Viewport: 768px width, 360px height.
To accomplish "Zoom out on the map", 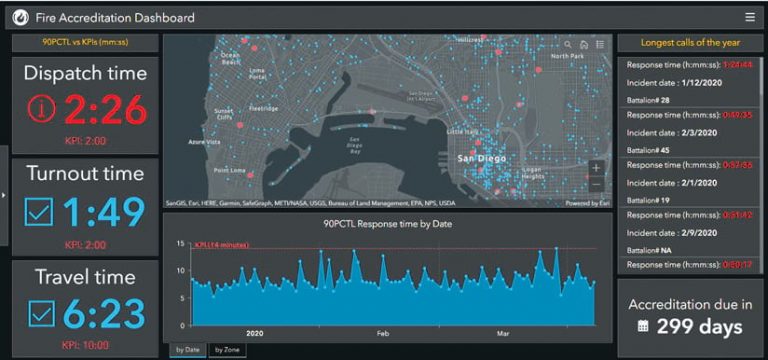I will point(596,184).
